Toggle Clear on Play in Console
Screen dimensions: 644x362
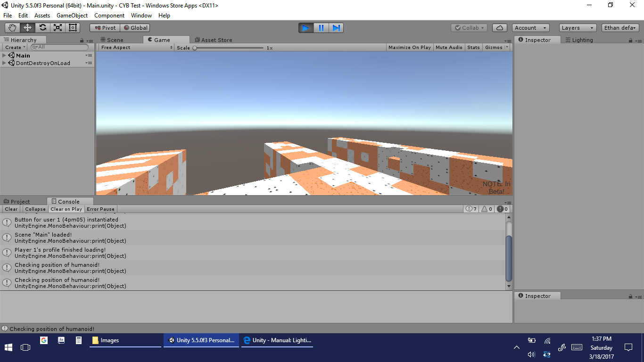tap(66, 209)
